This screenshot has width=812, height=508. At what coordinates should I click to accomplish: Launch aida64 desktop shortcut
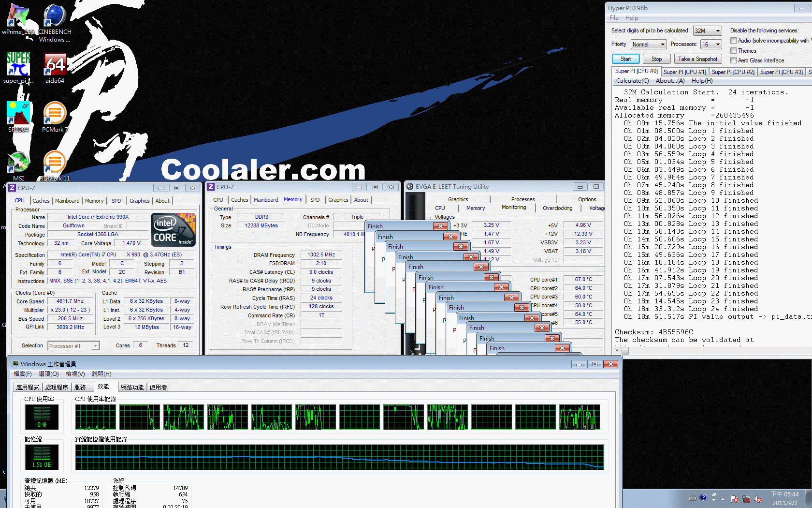(x=55, y=68)
